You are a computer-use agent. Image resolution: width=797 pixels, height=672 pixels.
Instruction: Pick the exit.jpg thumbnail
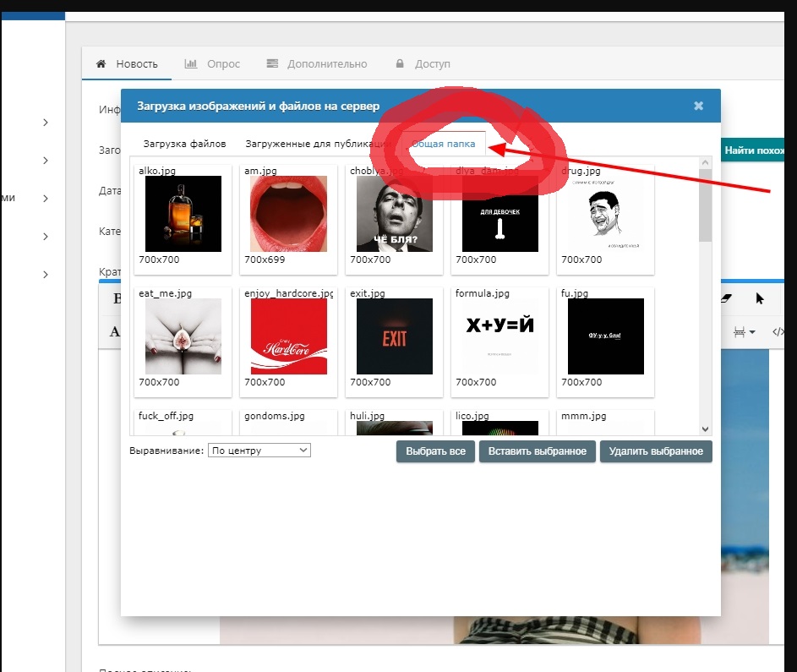click(x=395, y=336)
